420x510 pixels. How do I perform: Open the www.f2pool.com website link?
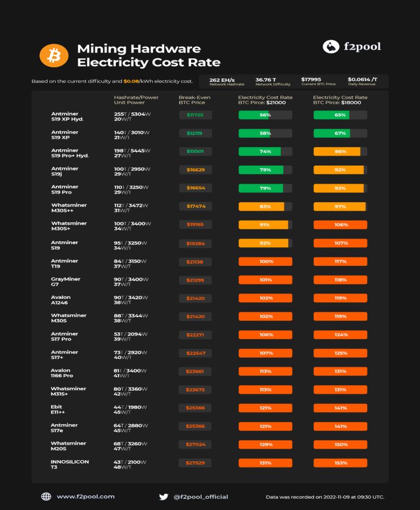tap(85, 496)
